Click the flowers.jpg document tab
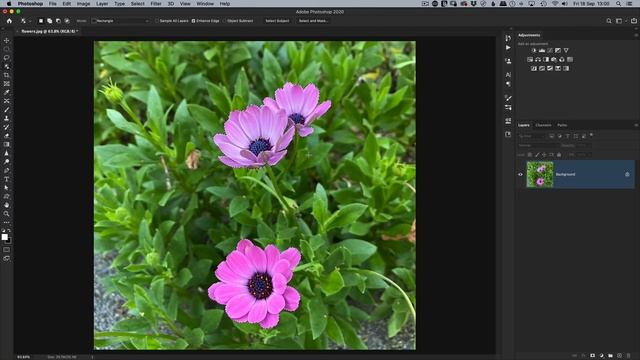The height and width of the screenshot is (360, 640). click(x=48, y=31)
